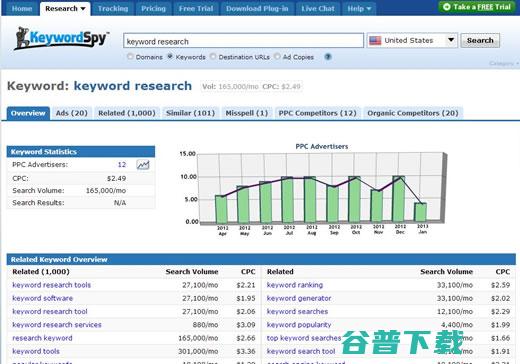This screenshot has height=364, width=520.
Task: Select the Ad Copies radio button
Action: tap(277, 56)
